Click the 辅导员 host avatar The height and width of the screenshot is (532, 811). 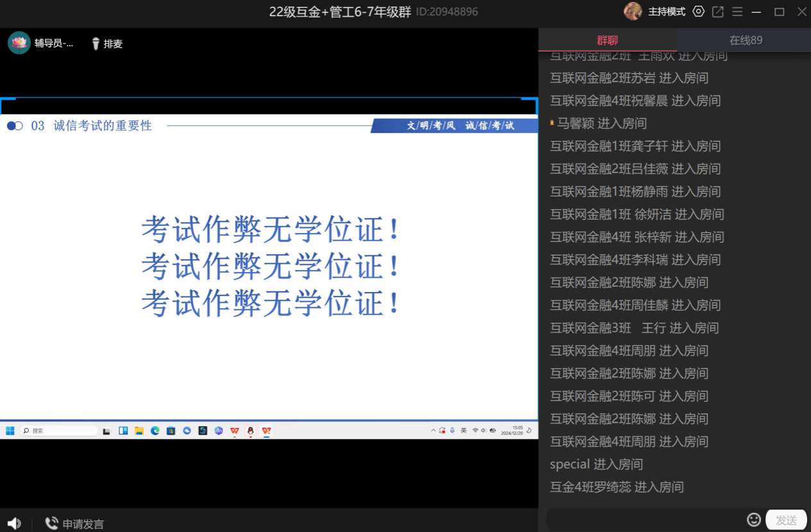[19, 43]
